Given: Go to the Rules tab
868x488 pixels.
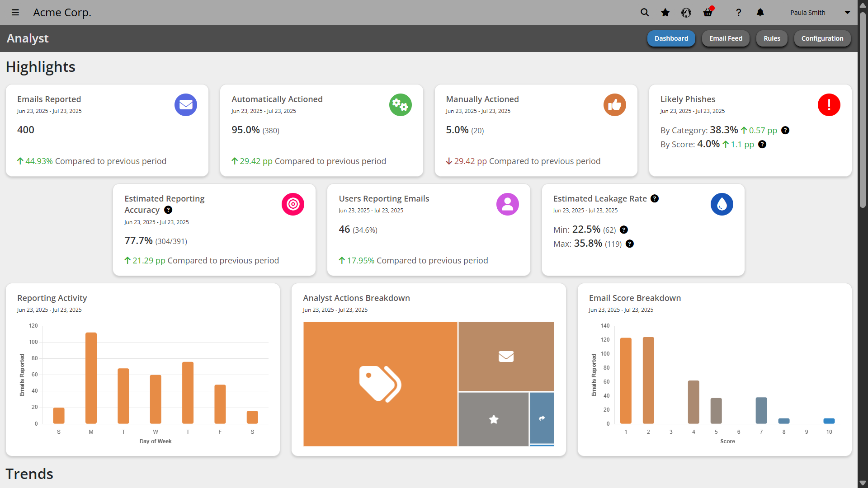Looking at the screenshot, I should click(772, 38).
